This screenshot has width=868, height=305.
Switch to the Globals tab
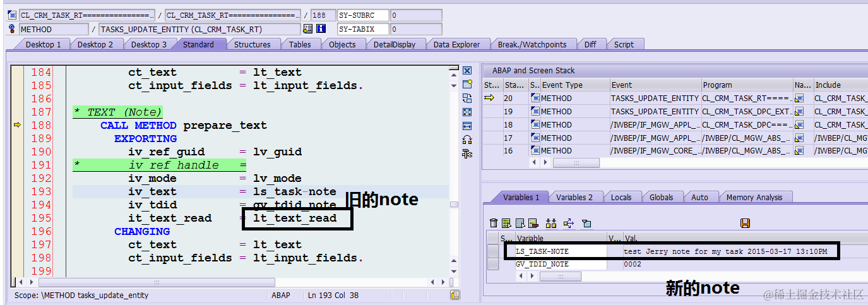pos(661,197)
